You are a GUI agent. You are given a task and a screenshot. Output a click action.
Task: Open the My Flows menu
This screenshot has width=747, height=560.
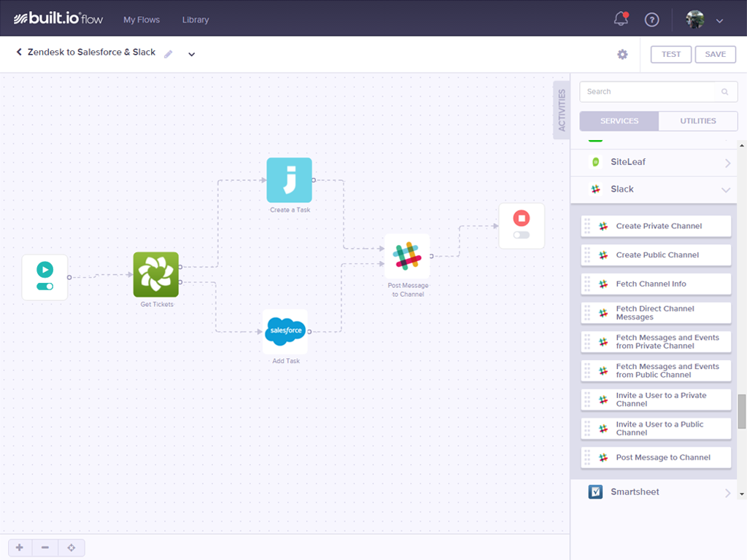click(x=142, y=20)
